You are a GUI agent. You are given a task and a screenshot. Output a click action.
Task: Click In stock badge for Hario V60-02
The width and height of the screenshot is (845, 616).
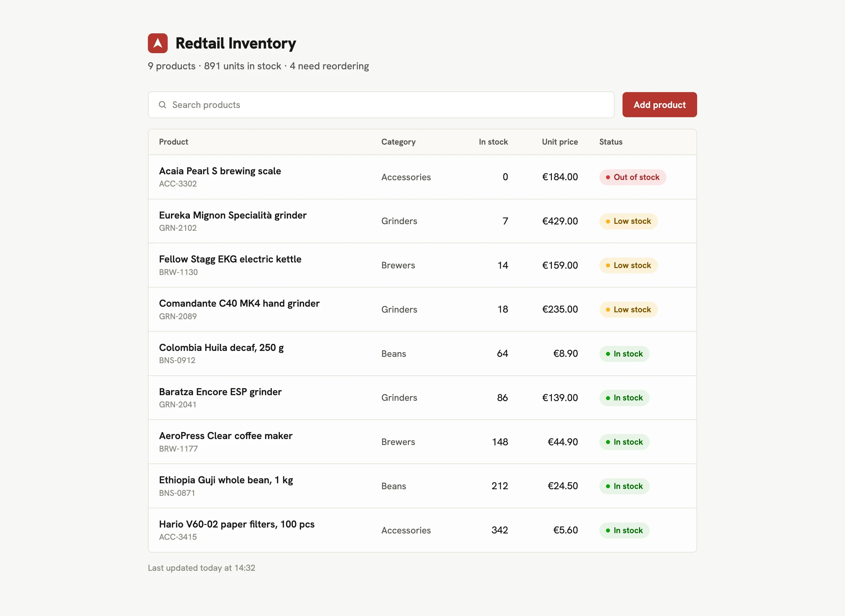pos(624,530)
